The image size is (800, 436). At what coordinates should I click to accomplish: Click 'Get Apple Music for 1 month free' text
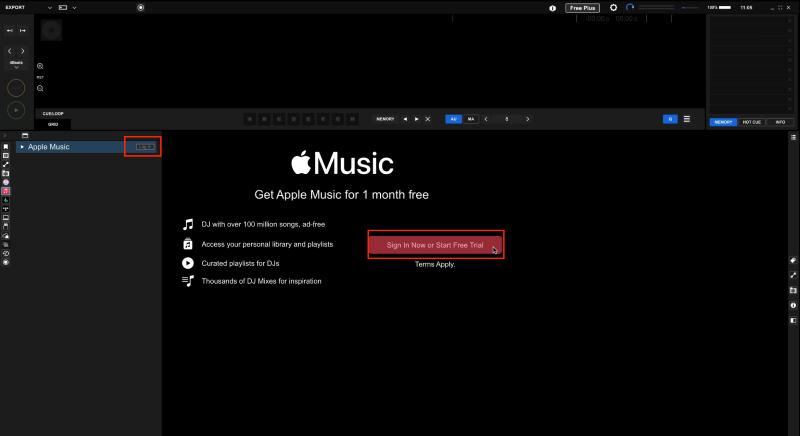click(341, 195)
